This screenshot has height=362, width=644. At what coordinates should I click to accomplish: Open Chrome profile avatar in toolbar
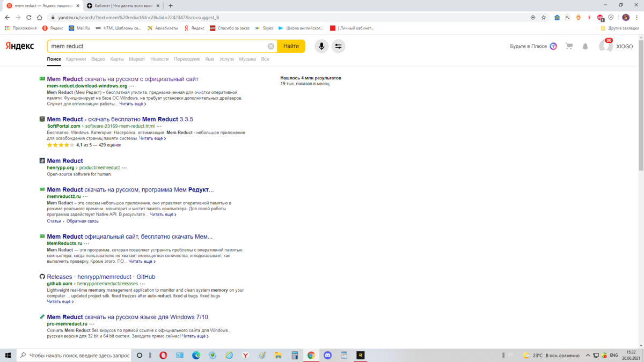pyautogui.click(x=626, y=17)
